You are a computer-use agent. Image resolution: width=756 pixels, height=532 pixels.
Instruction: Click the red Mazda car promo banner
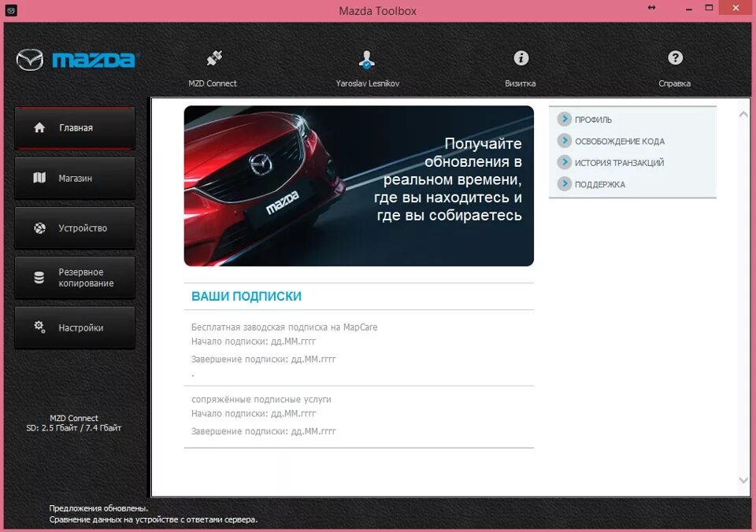click(x=359, y=186)
